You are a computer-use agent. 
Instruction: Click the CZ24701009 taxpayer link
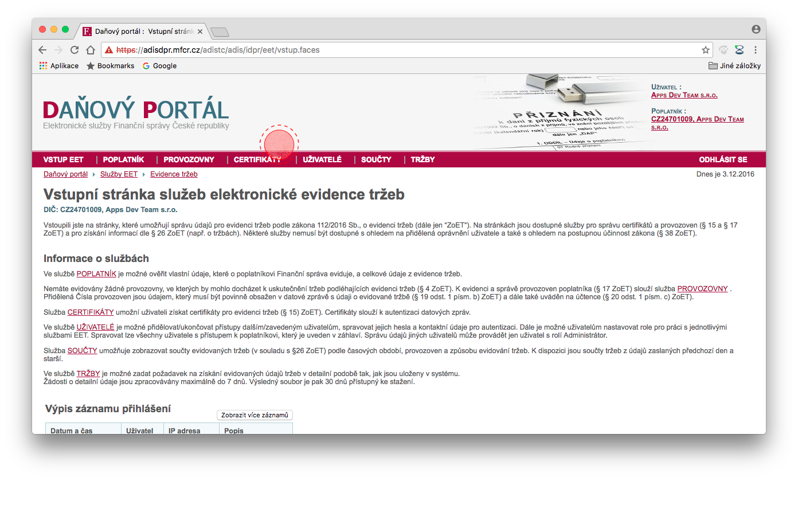pyautogui.click(x=697, y=123)
